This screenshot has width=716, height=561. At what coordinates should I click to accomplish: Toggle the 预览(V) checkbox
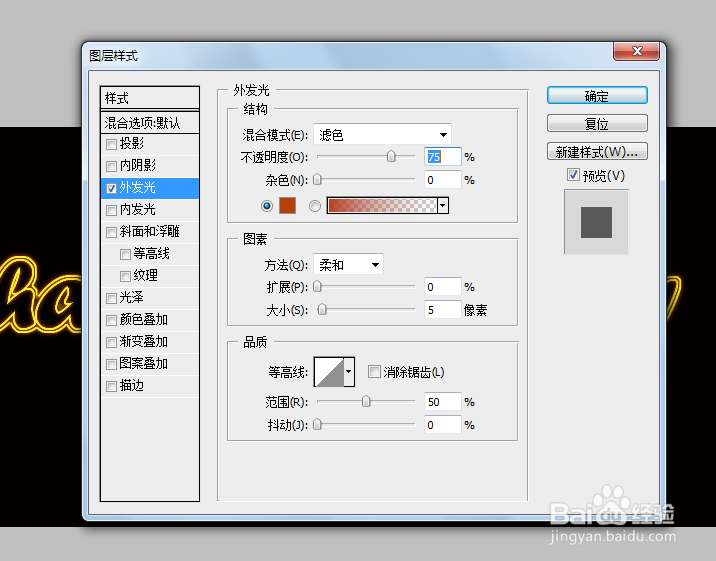573,174
